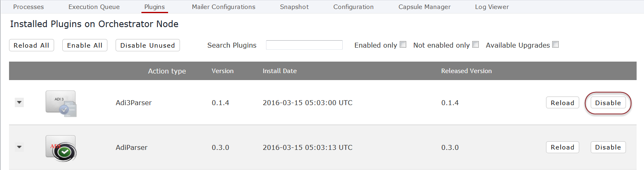Focus the Search Plugins input field
This screenshot has height=170, width=644.
pos(304,45)
